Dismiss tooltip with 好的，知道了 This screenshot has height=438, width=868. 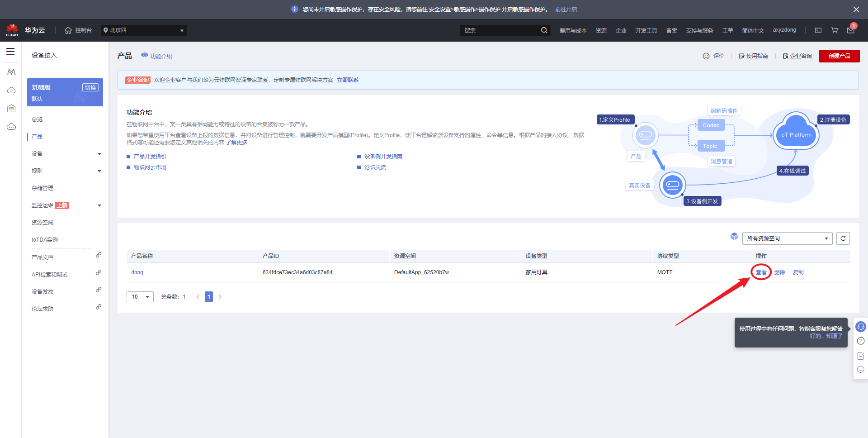pos(826,336)
